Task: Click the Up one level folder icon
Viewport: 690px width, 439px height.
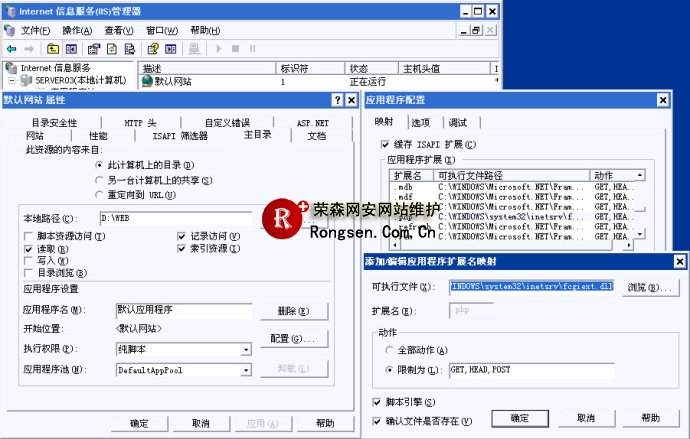Action: coord(53,48)
